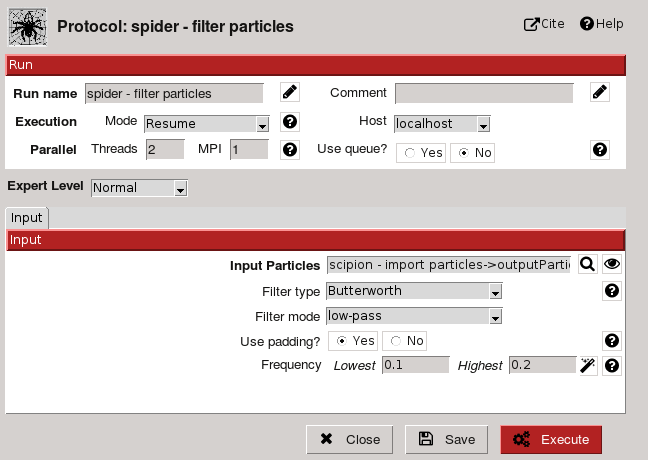Select Yes for Use queue
Screen dimensions: 648x460
pyautogui.click(x=421, y=153)
